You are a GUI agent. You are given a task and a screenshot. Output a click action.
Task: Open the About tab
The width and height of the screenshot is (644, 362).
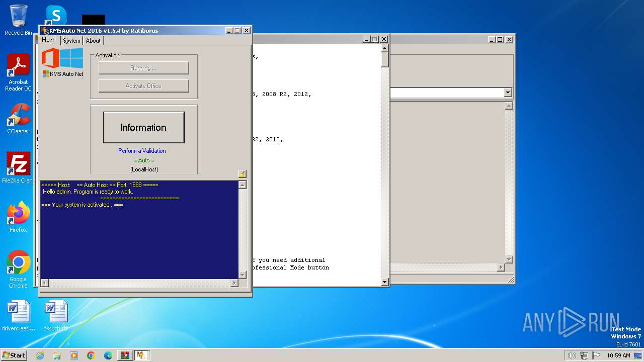tap(93, 41)
